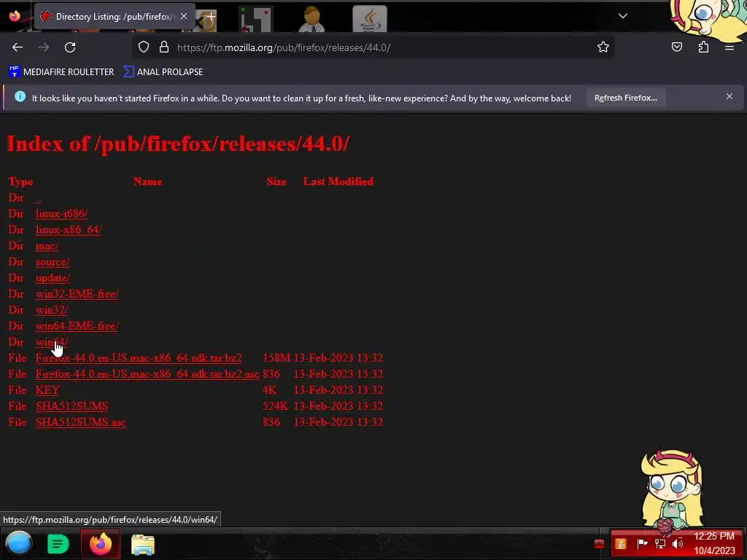Close the Directory Listing tab
The image size is (747, 560).
184,16
